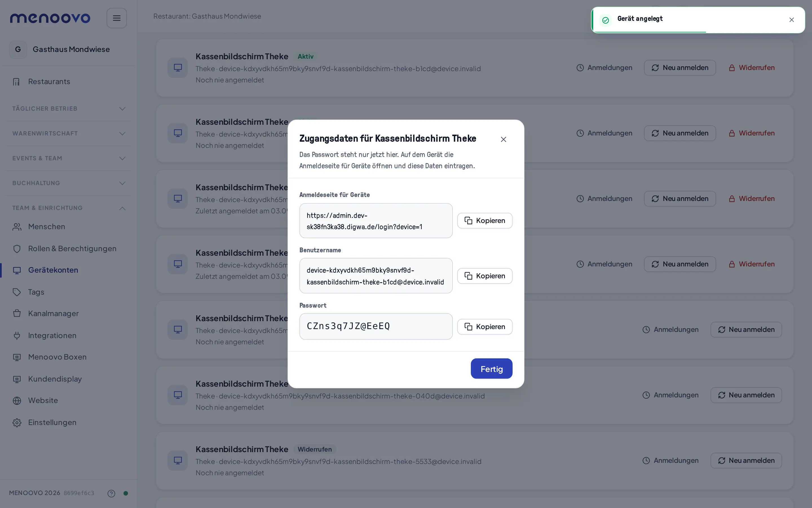
Task: Click the menoovo logo
Action: [x=50, y=18]
